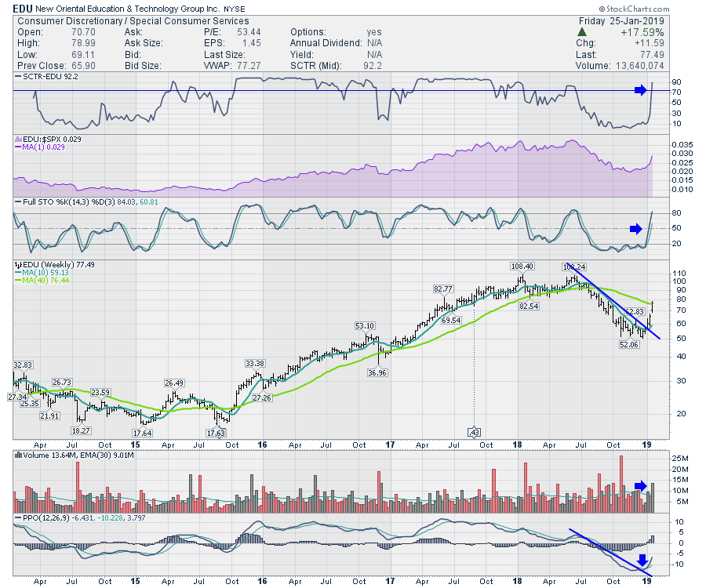This screenshot has width=706, height=588.
Task: Click the candlestick icon beside EDU (Weekly)
Action: pos(18,265)
